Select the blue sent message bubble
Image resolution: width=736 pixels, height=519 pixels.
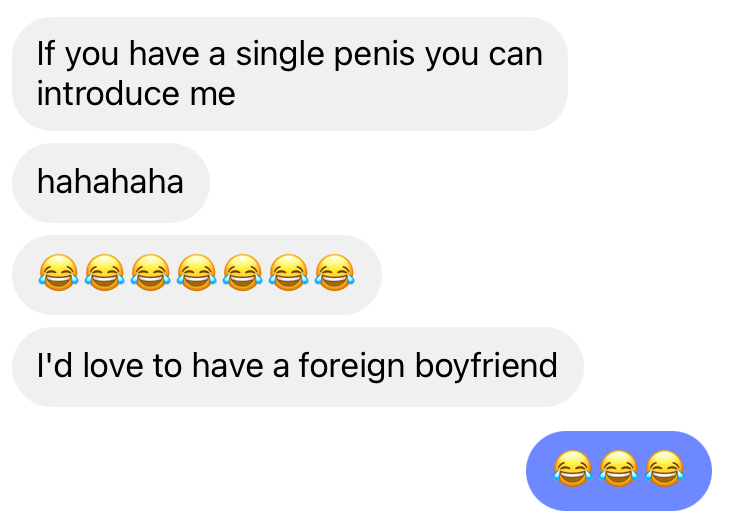coord(619,471)
